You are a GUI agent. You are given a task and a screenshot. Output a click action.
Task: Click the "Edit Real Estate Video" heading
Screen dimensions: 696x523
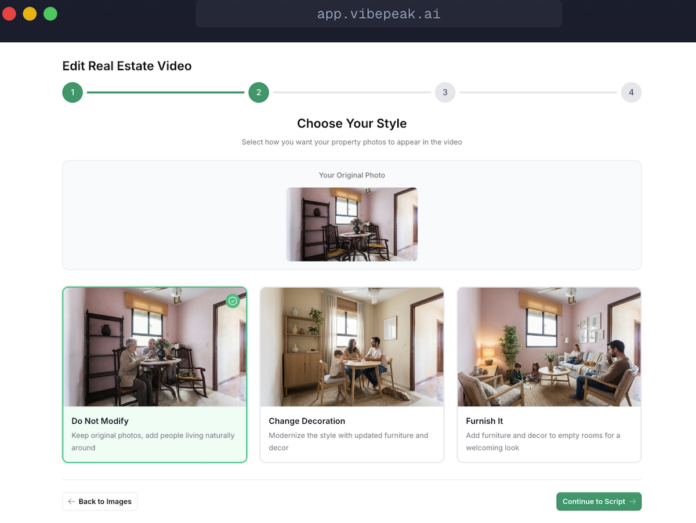coord(127,66)
